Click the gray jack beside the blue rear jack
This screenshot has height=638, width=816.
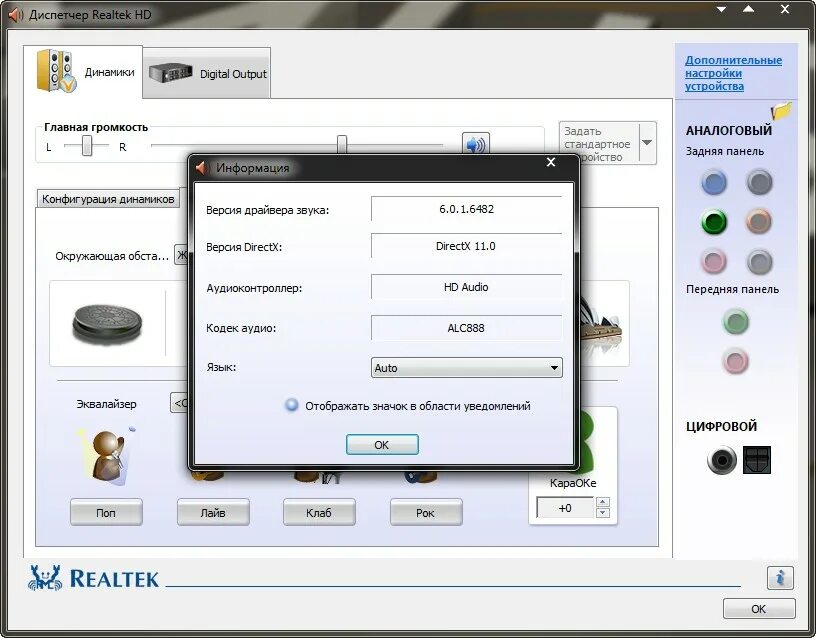pyautogui.click(x=759, y=183)
